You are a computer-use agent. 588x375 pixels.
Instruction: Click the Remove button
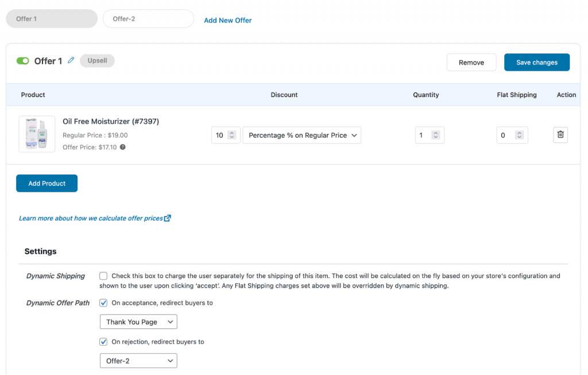point(471,62)
